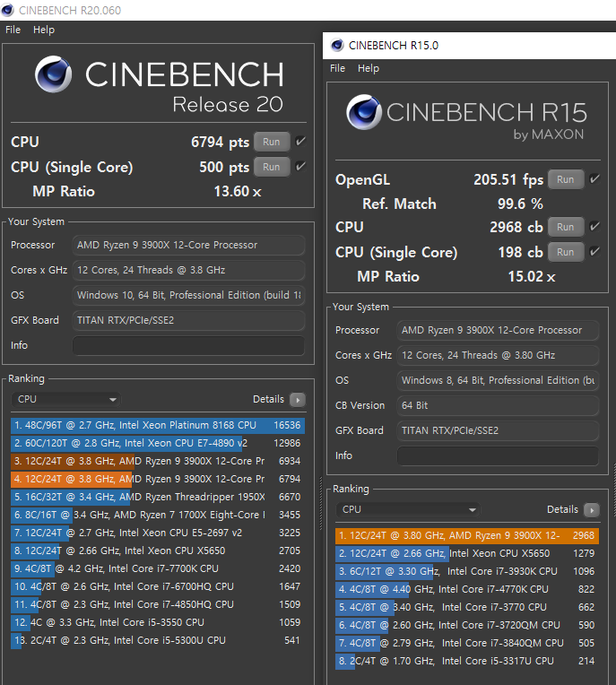The width and height of the screenshot is (616, 685).
Task: Click the Cinebench R15 sphere logo
Action: (x=364, y=112)
